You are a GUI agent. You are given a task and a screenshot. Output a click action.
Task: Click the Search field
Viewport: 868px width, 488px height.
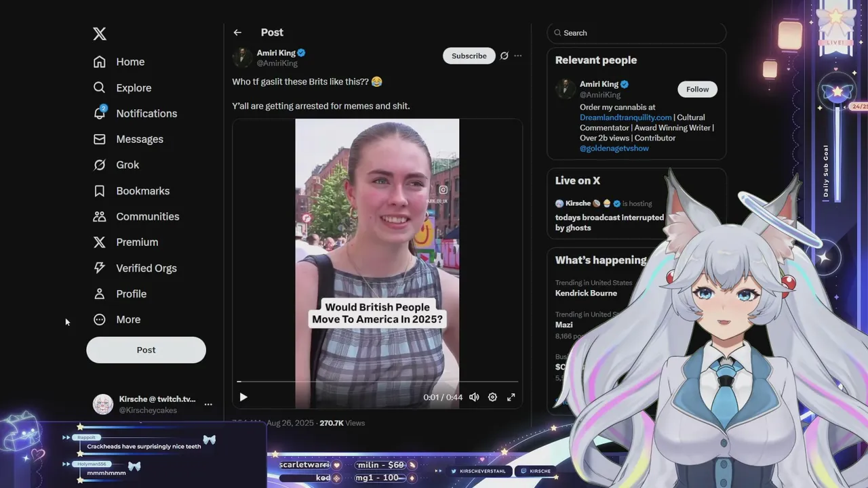coord(636,33)
